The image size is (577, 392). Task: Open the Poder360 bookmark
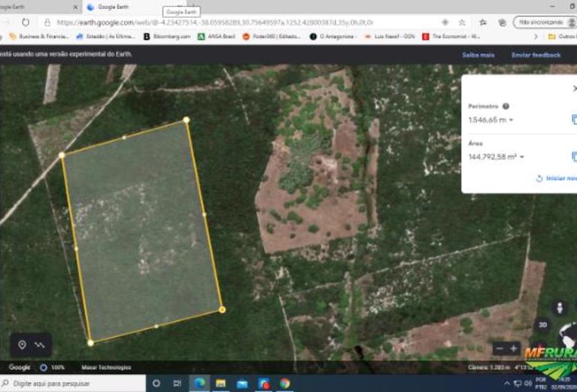point(272,36)
